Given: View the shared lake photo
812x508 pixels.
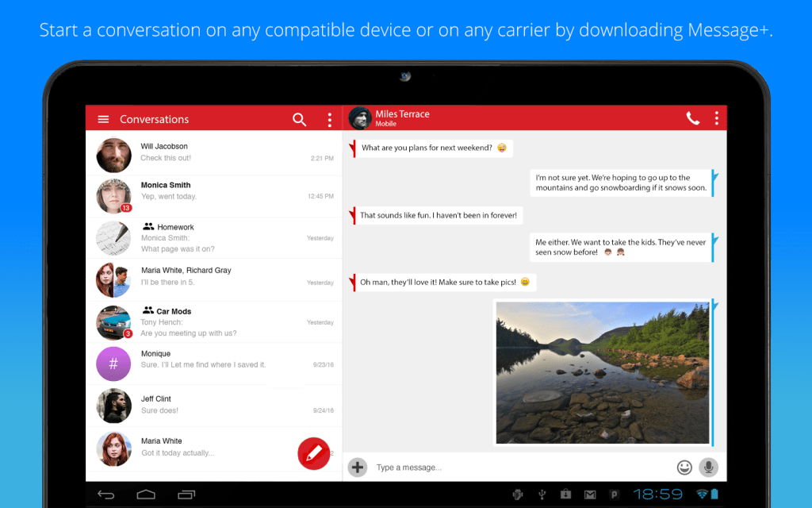Looking at the screenshot, I should coord(603,371).
